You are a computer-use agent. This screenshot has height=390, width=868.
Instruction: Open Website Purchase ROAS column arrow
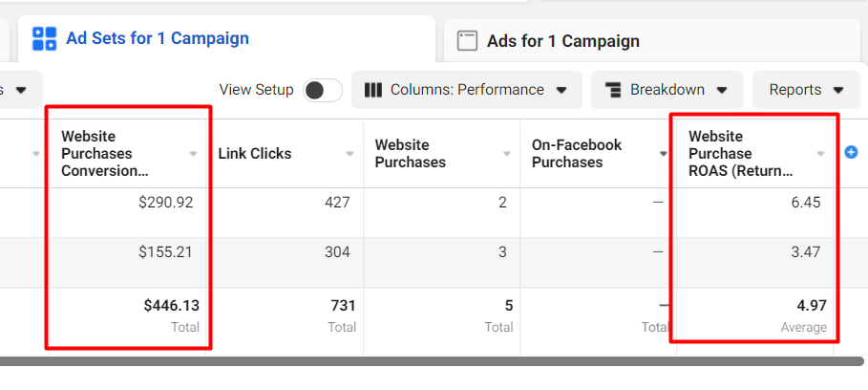pos(821,153)
